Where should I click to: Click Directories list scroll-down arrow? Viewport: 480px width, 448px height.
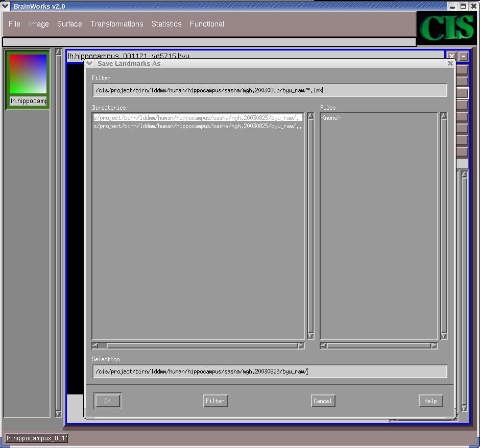pyautogui.click(x=310, y=336)
